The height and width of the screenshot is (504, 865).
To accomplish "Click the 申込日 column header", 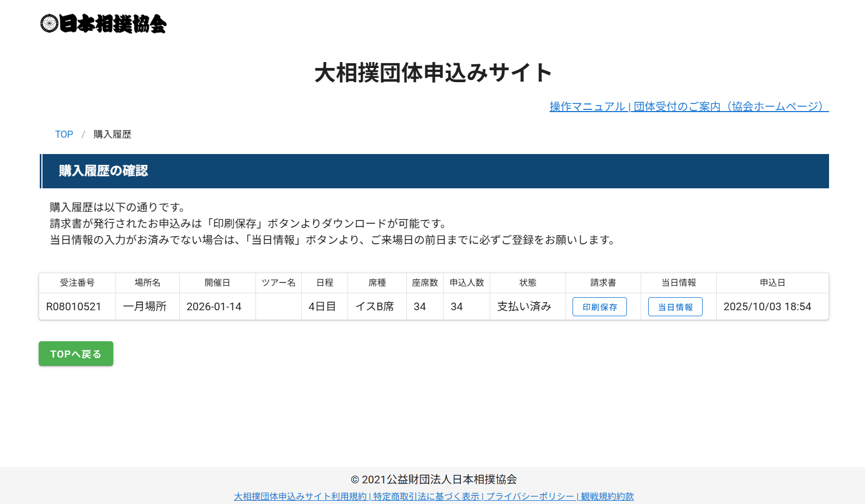I will 772,283.
